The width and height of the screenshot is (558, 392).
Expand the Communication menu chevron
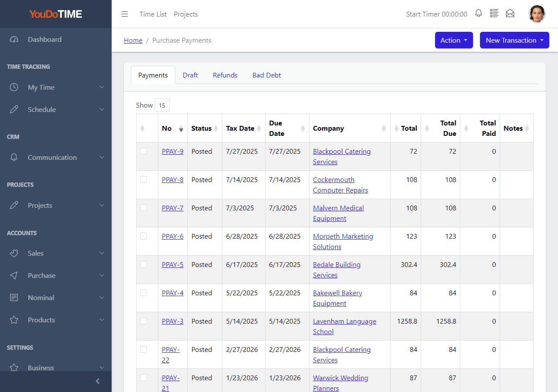click(102, 157)
